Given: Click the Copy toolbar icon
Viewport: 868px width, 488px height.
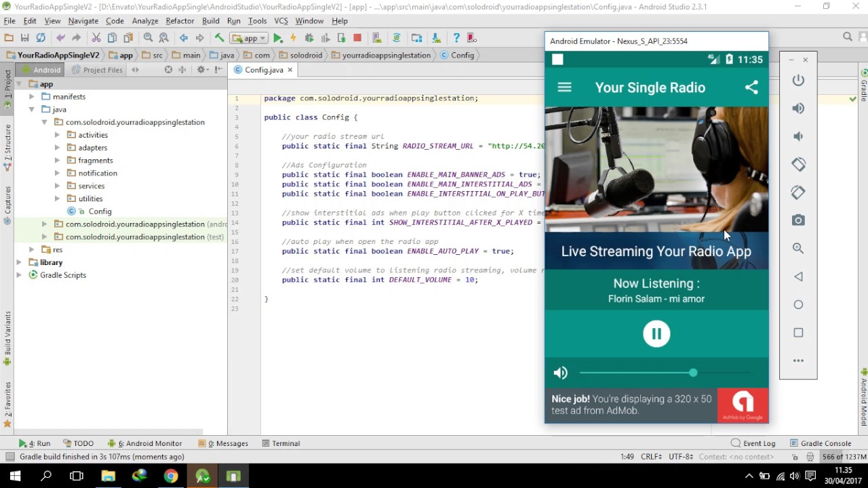Looking at the screenshot, I should [112, 38].
